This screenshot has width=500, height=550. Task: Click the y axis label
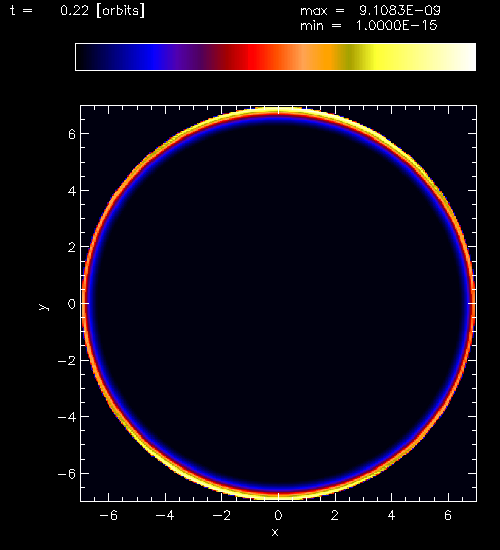click(x=43, y=307)
